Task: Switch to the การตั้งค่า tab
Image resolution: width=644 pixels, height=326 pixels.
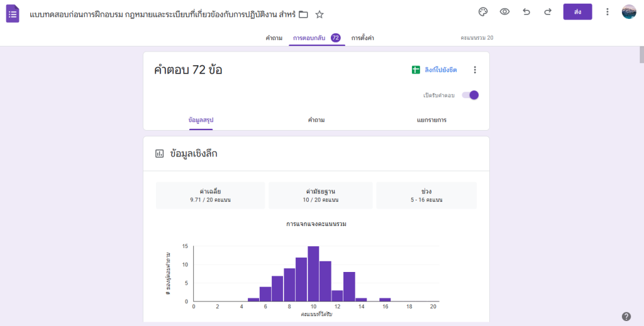Action: [363, 38]
